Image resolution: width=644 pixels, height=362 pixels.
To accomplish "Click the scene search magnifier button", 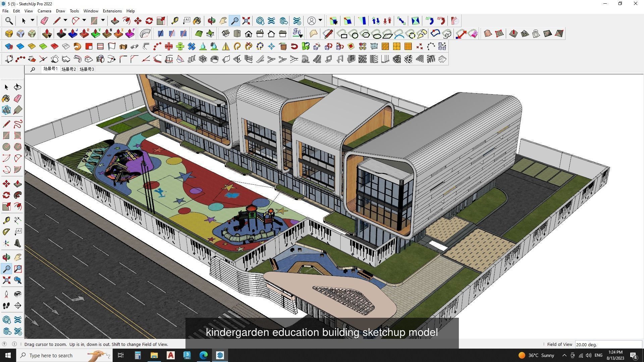I will coord(33,69).
